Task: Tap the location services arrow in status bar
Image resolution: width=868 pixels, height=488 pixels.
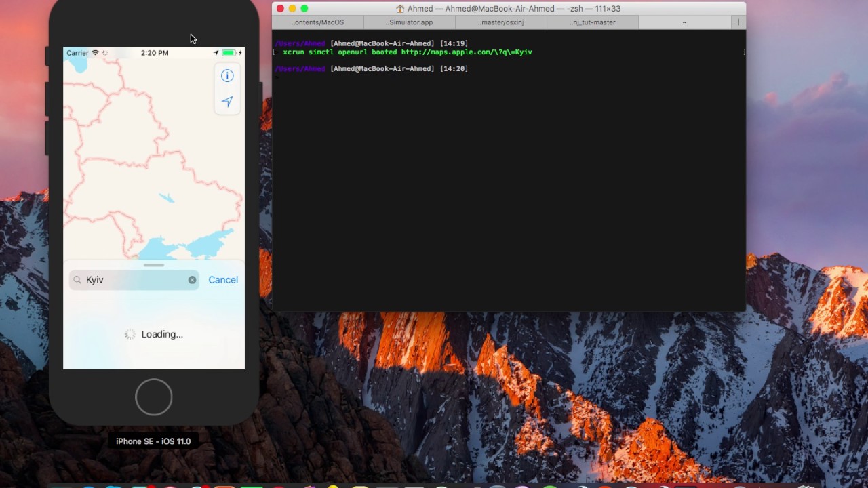Action: tap(216, 53)
